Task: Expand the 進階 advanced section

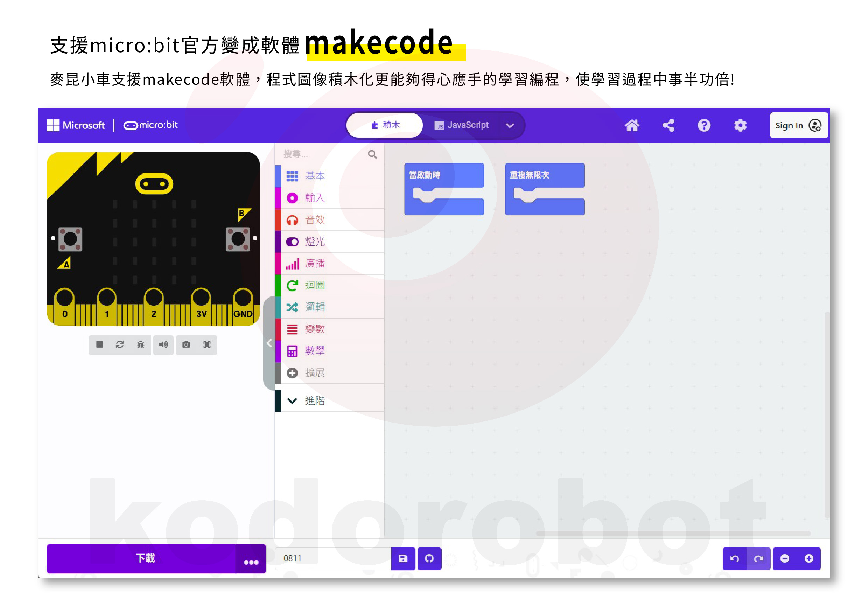Action: tap(329, 400)
